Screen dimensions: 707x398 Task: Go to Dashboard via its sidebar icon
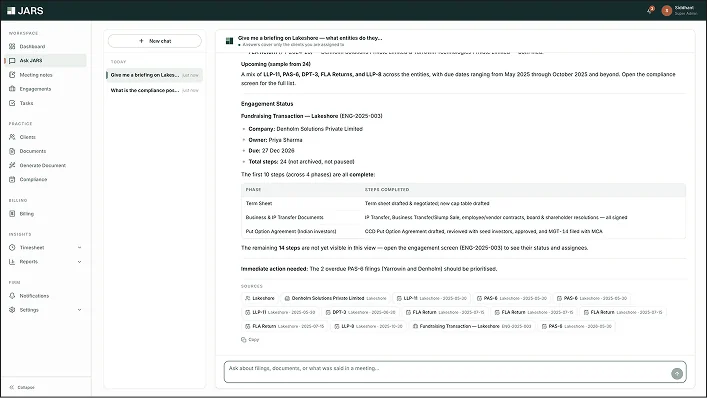12,46
